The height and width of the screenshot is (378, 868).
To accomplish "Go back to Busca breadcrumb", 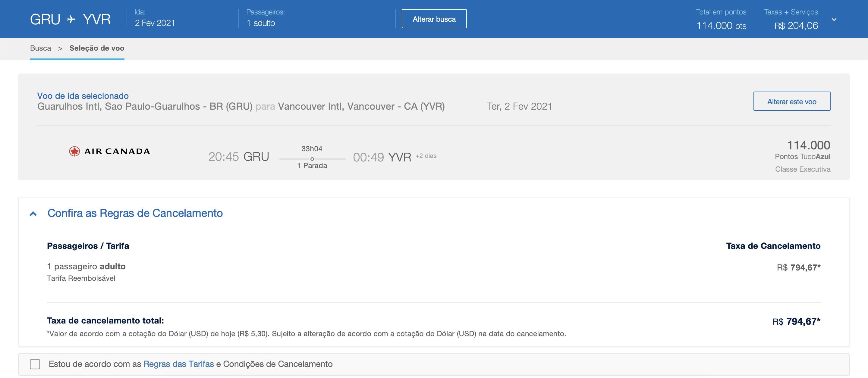I will click(40, 48).
